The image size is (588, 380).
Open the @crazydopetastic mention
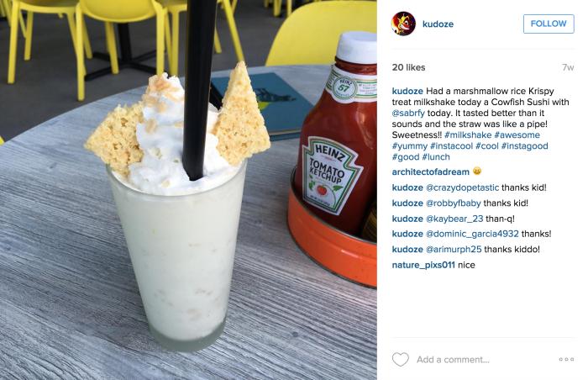(x=462, y=187)
